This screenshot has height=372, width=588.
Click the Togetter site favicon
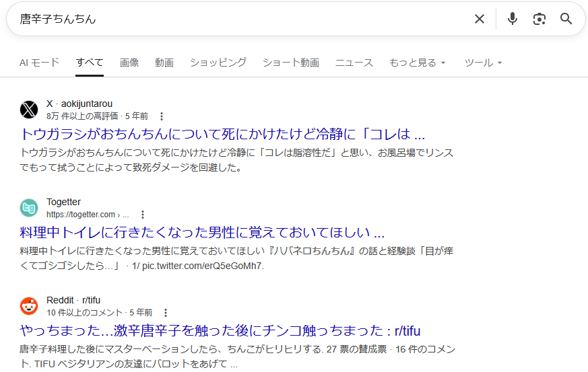[x=29, y=208]
